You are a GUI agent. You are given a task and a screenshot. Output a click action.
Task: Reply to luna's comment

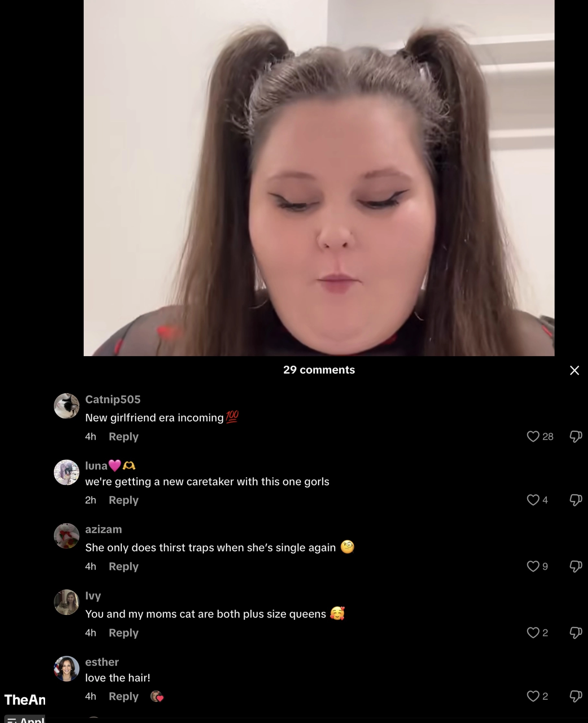[124, 500]
